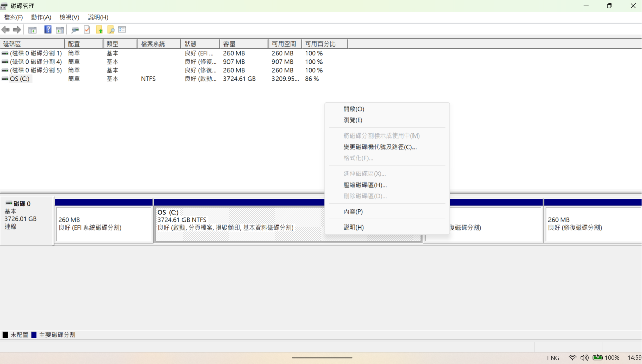The image size is (642, 364).
Task: Choose 開啟(O) from the context menu
Action: (x=387, y=109)
